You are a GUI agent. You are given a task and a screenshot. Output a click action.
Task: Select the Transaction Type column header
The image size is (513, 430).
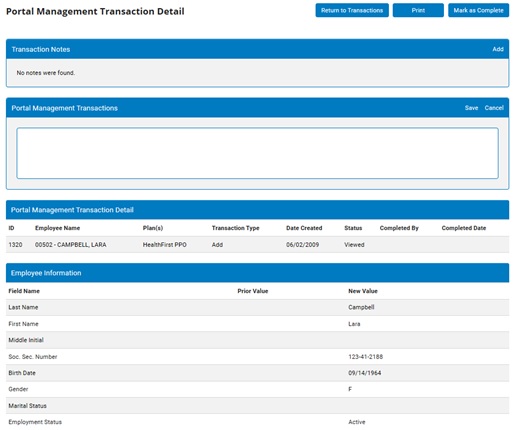(235, 228)
